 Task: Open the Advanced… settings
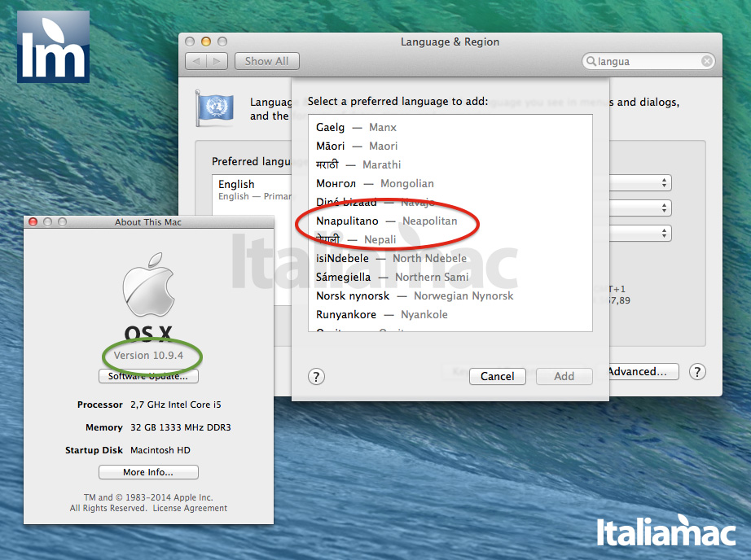[x=643, y=372]
